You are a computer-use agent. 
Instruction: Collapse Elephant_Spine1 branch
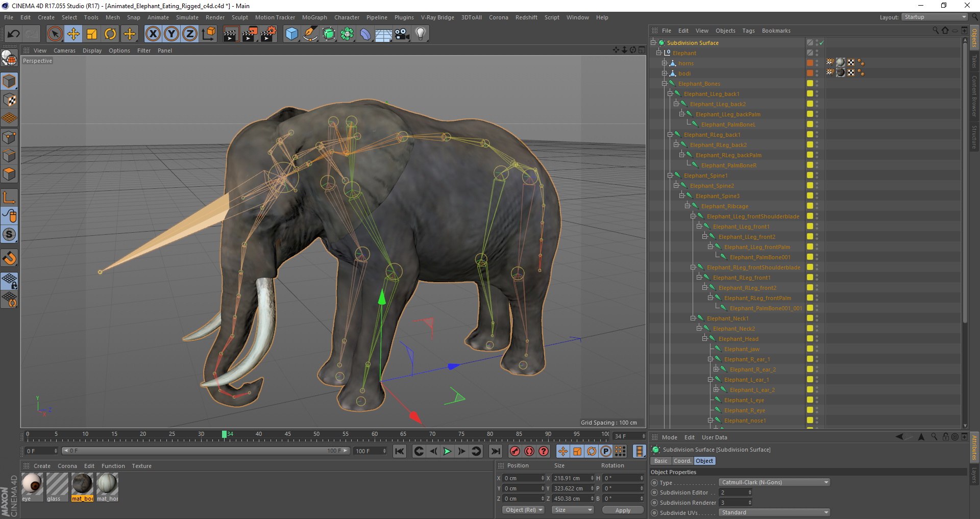click(670, 176)
